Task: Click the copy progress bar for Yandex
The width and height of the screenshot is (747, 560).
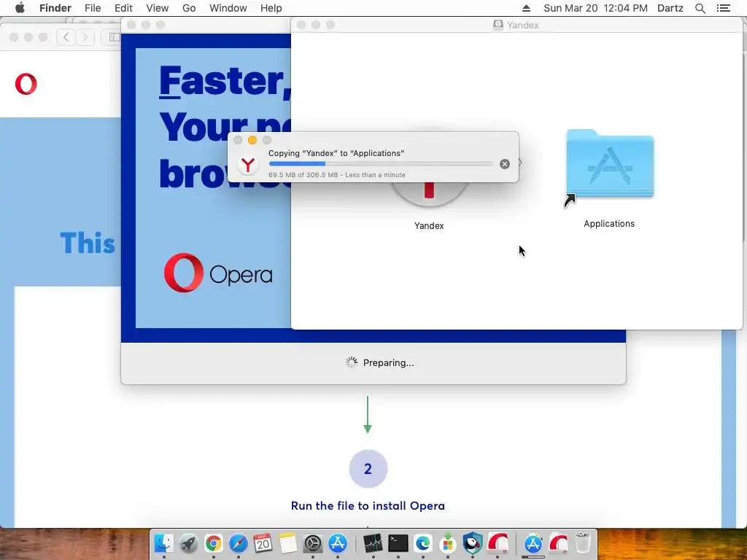Action: 381,164
